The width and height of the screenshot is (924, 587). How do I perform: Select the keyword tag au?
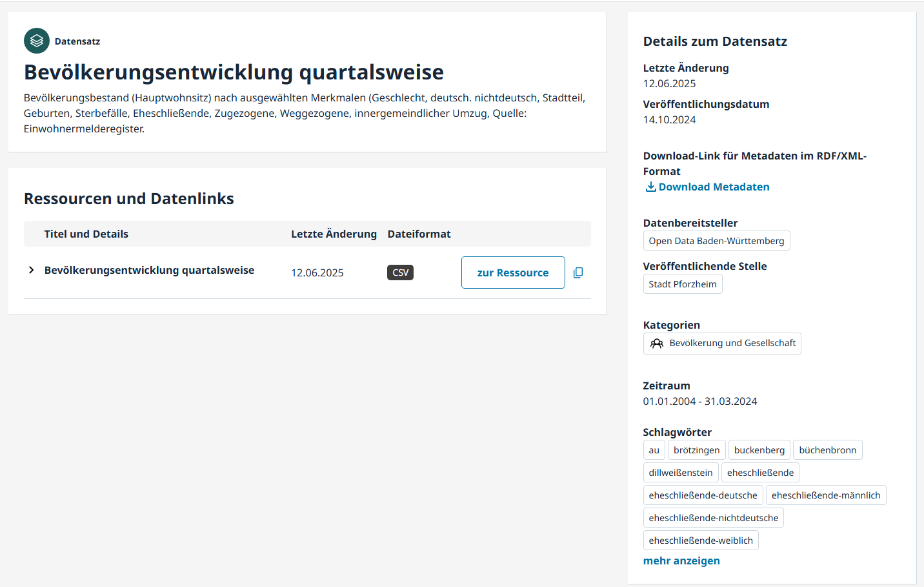pyautogui.click(x=654, y=450)
